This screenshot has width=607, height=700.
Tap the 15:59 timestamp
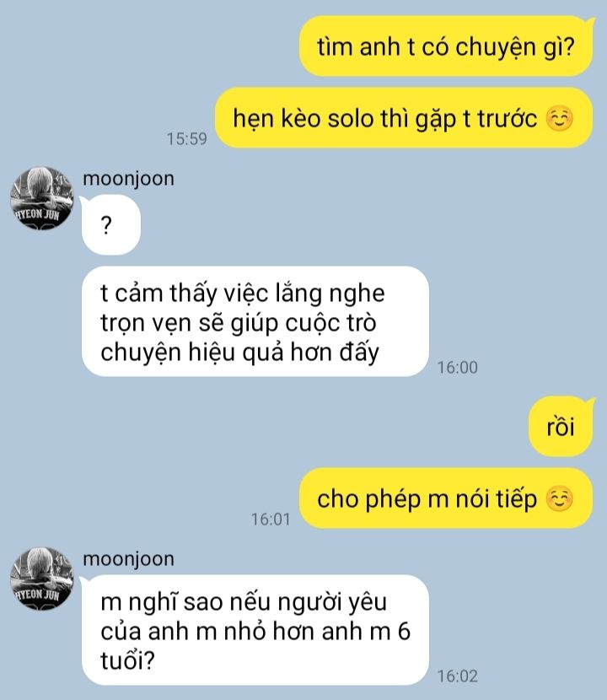[x=187, y=139]
